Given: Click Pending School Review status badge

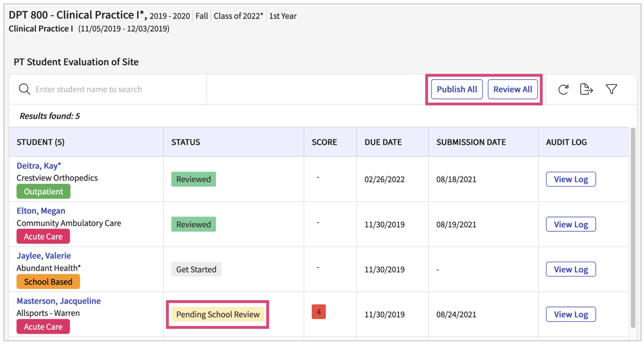Looking at the screenshot, I should tap(218, 314).
